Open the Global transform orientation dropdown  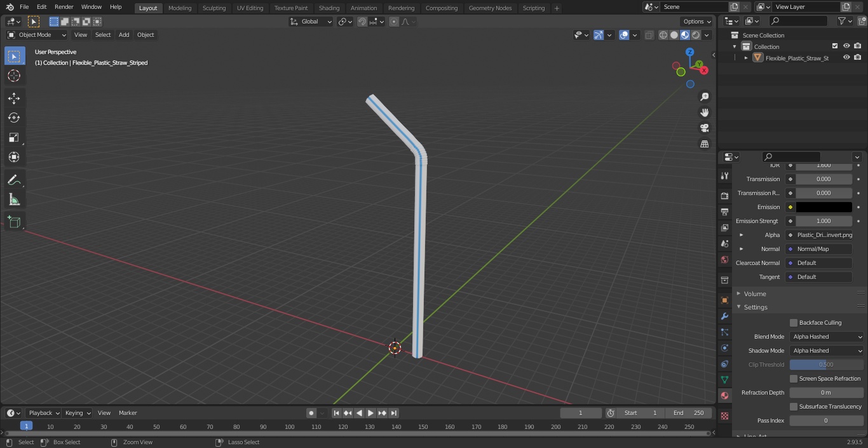[x=311, y=22]
